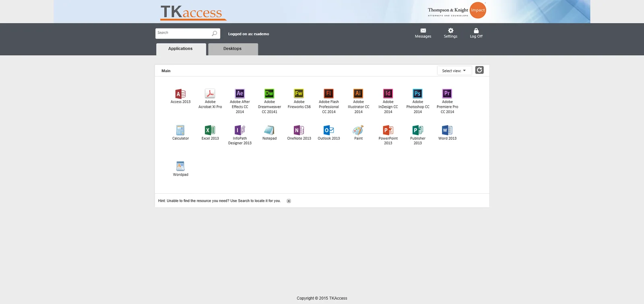Open Publisher 2013
The width and height of the screenshot is (644, 304).
click(418, 135)
